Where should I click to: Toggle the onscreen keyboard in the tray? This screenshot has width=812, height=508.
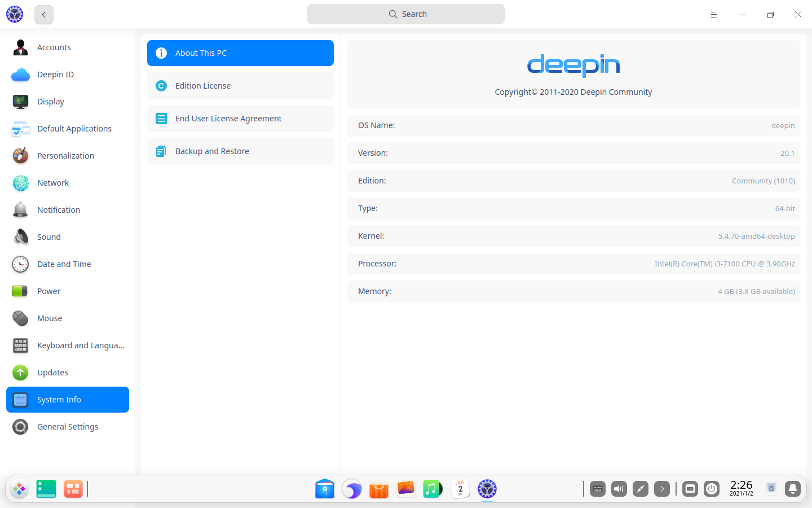click(690, 489)
